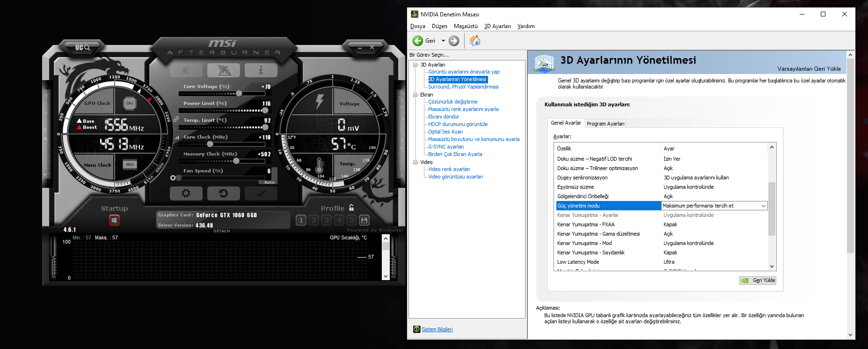Open Afterburner info panel icon
This screenshot has width=868, height=349.
[x=261, y=70]
